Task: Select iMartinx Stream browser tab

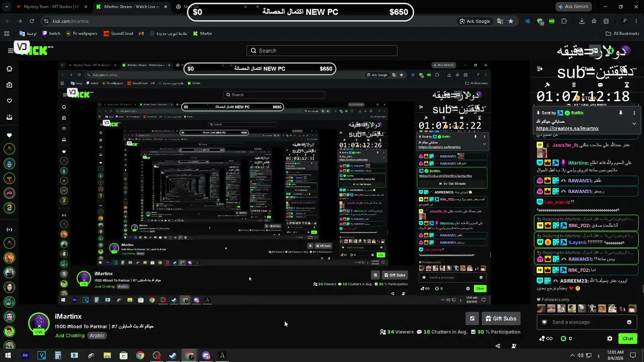Action: (131, 7)
